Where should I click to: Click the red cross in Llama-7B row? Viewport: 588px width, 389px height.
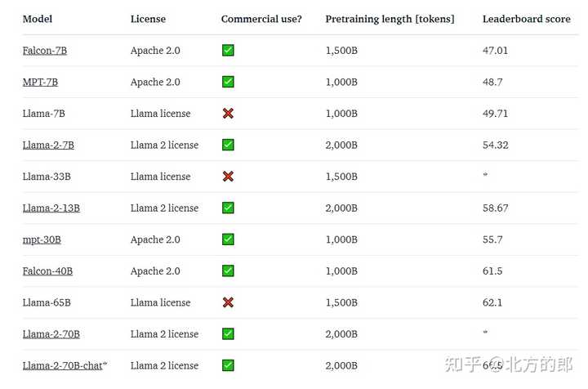pos(228,114)
